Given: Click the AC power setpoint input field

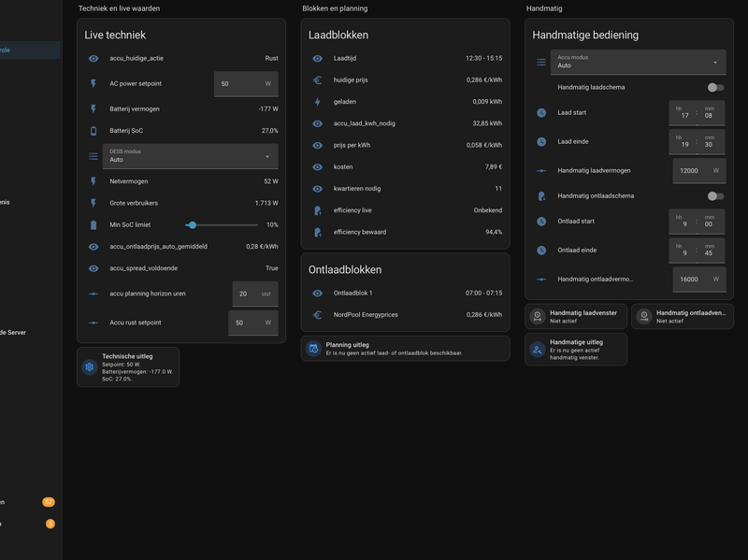Looking at the screenshot, I should point(246,84).
